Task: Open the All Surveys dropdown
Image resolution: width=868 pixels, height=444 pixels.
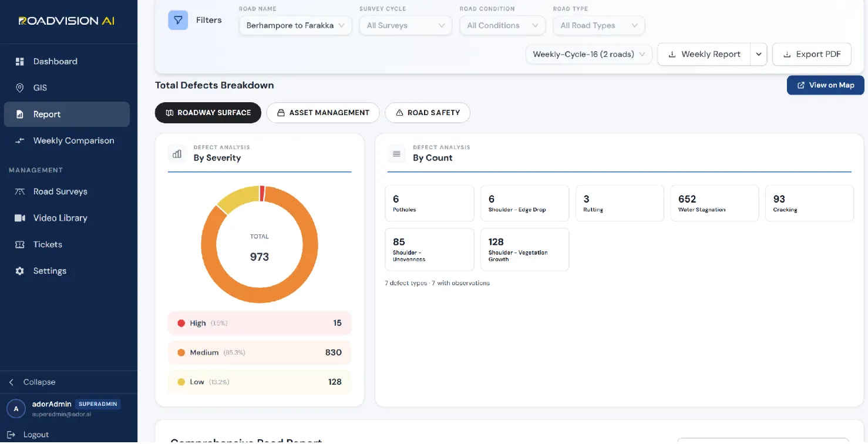Action: (x=406, y=25)
